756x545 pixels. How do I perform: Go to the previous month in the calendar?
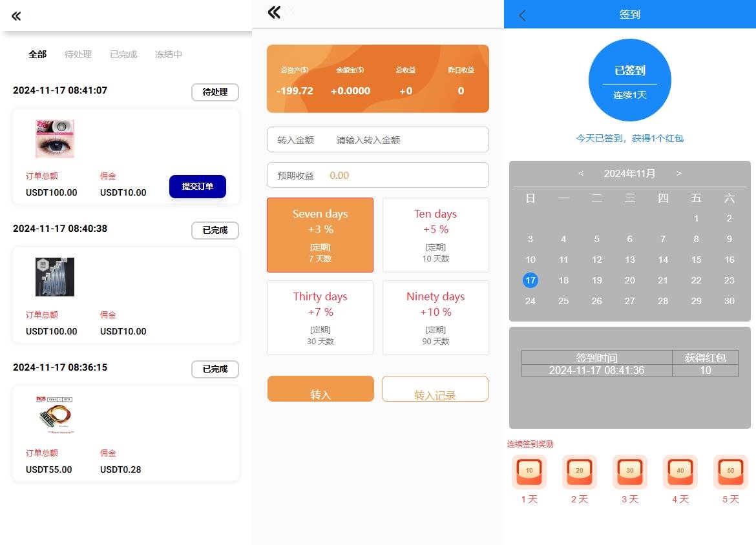(580, 173)
